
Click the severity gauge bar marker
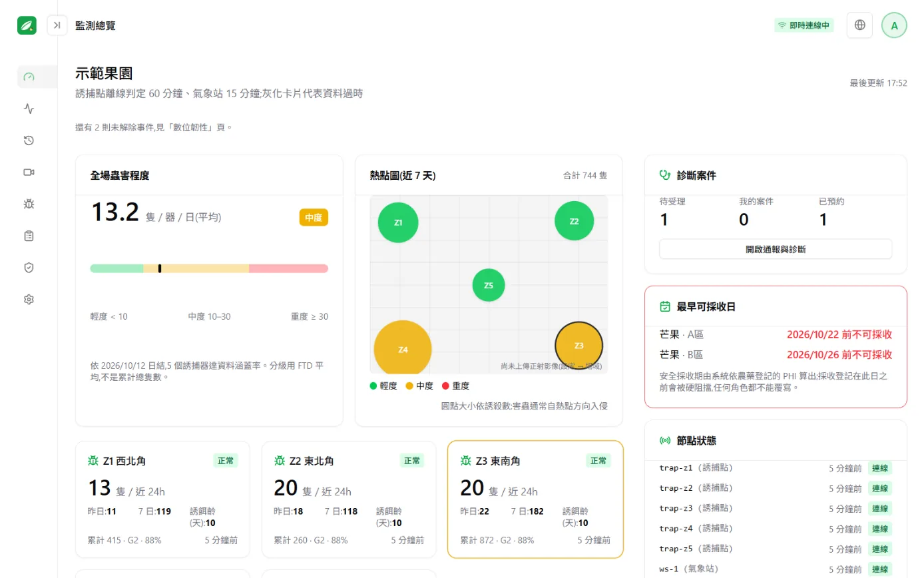point(160,268)
